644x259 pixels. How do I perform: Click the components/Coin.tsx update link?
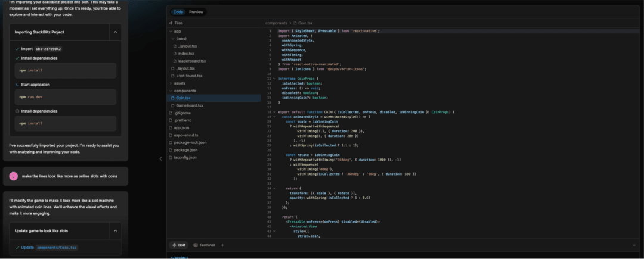point(57,248)
